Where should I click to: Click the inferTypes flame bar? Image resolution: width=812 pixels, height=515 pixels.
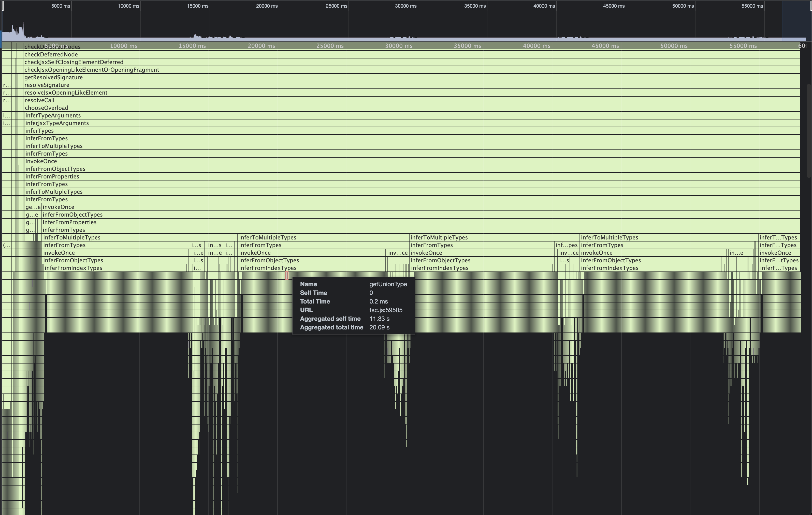(x=39, y=131)
